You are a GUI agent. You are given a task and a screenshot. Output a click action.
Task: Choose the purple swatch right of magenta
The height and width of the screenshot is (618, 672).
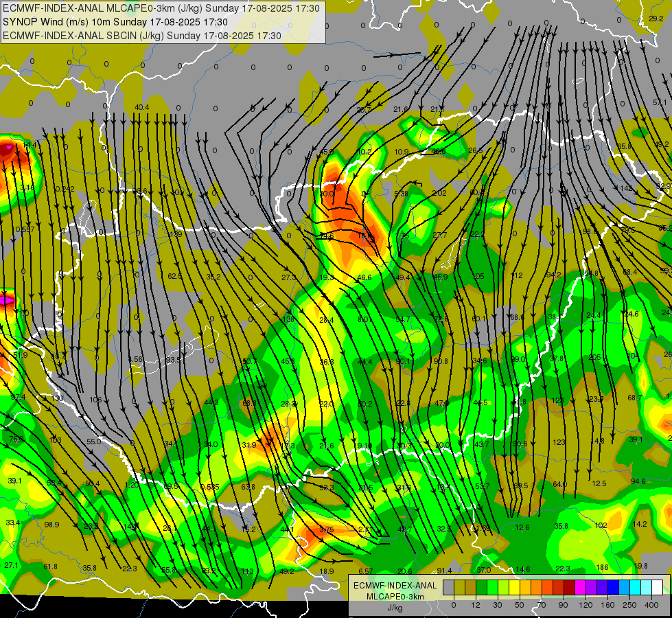pos(591,587)
